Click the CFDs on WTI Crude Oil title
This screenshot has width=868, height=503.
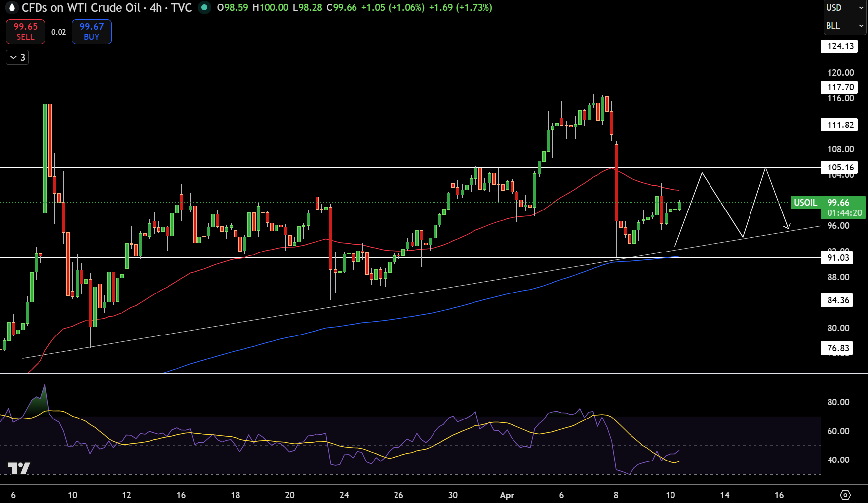coord(81,8)
